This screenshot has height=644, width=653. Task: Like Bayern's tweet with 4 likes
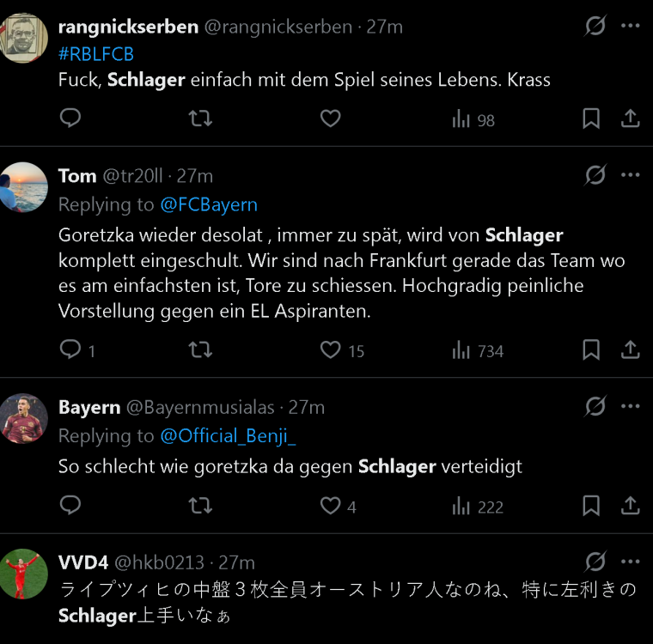pyautogui.click(x=331, y=506)
